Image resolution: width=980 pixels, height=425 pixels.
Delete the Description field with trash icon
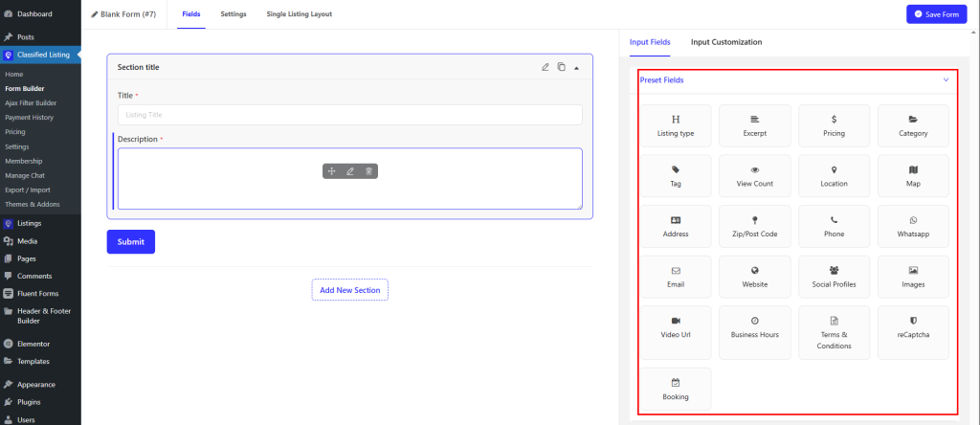[368, 171]
